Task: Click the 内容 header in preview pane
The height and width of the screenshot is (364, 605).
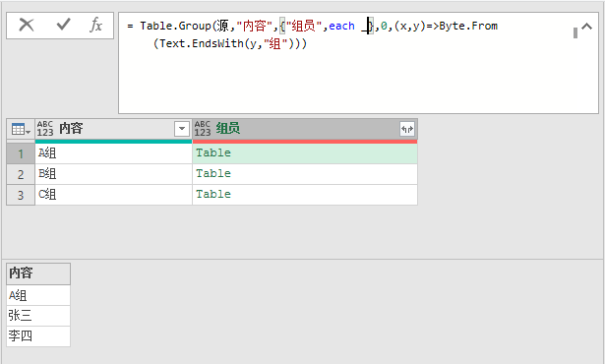Action: click(x=38, y=273)
